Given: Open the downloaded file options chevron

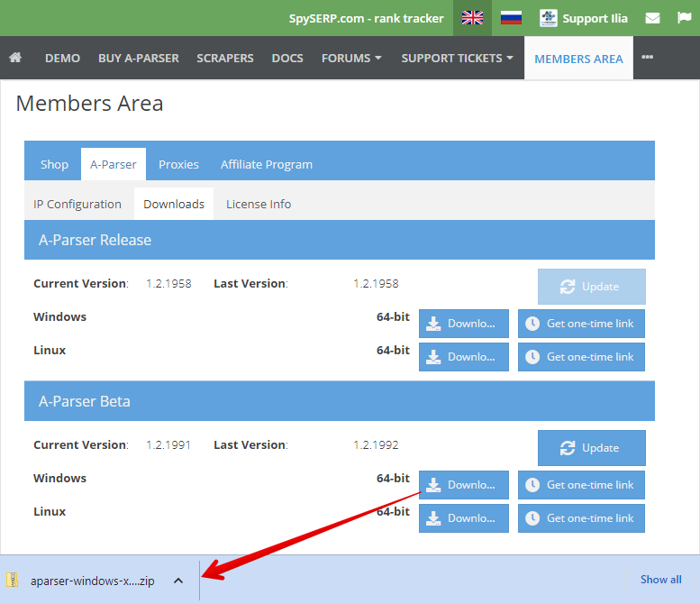Looking at the screenshot, I should pyautogui.click(x=178, y=581).
